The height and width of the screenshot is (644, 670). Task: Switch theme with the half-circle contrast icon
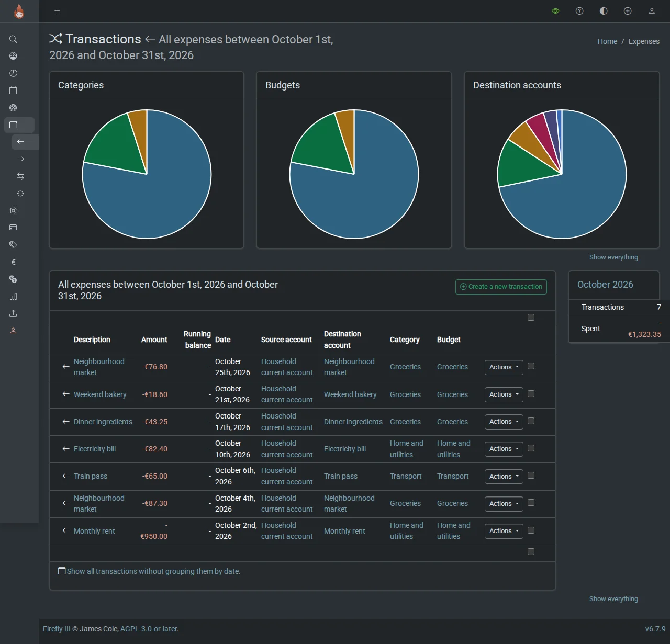pyautogui.click(x=604, y=11)
